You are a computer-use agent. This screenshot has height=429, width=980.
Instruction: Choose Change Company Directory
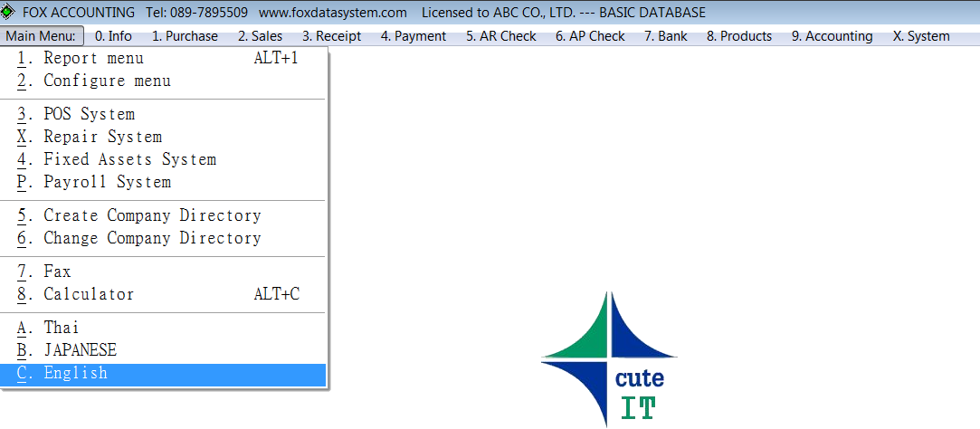(x=163, y=238)
